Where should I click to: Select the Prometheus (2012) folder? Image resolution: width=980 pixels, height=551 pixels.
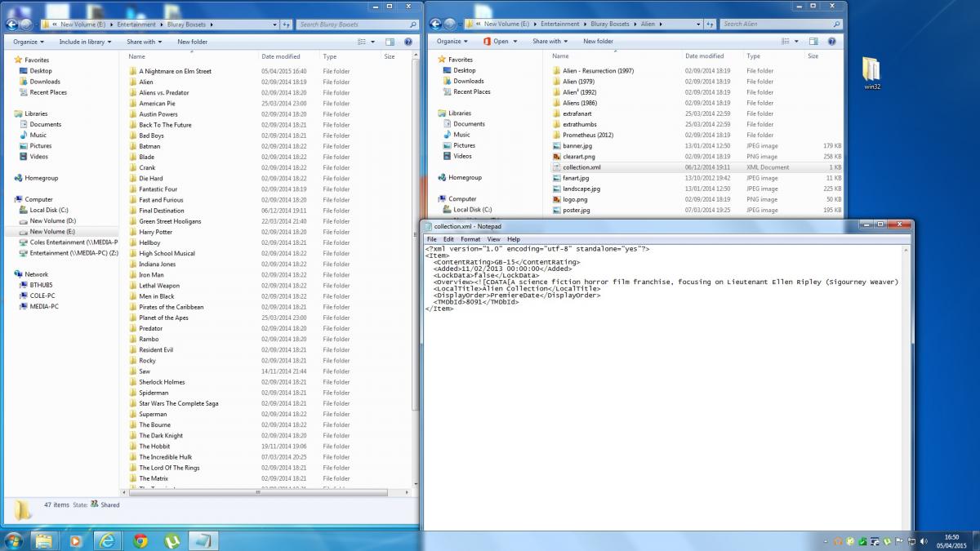(x=587, y=135)
